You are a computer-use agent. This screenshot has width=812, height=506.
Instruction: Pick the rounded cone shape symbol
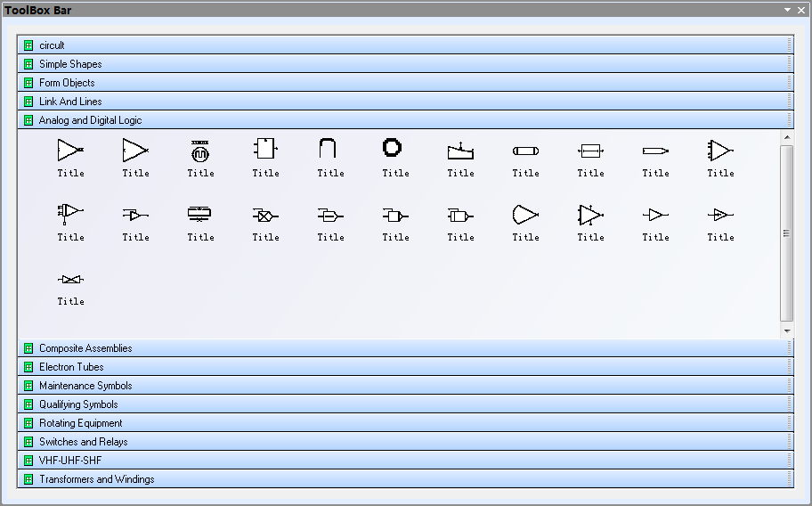coord(525,215)
